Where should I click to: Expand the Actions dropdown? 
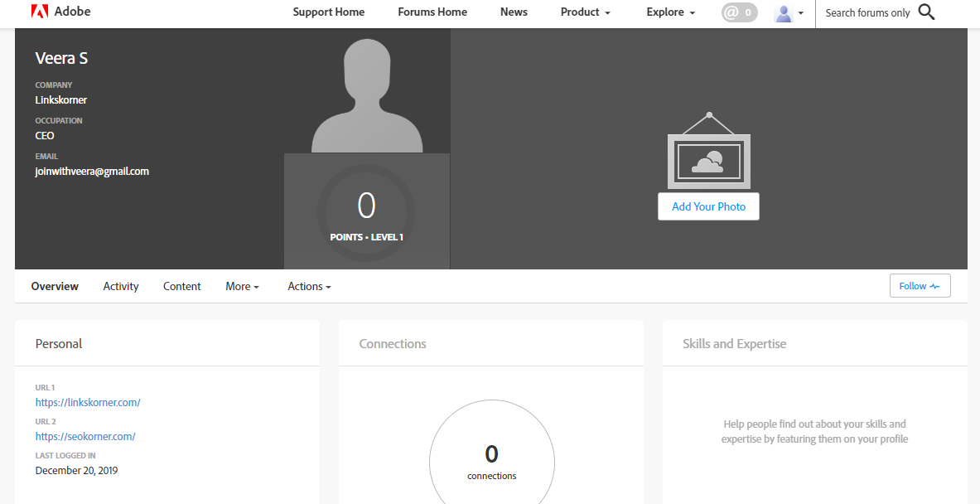click(x=308, y=286)
